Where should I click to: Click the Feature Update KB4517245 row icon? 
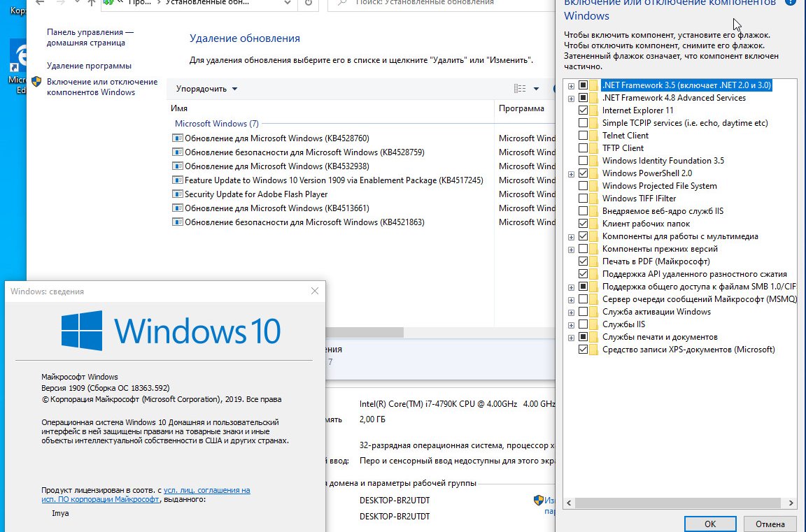click(x=177, y=180)
